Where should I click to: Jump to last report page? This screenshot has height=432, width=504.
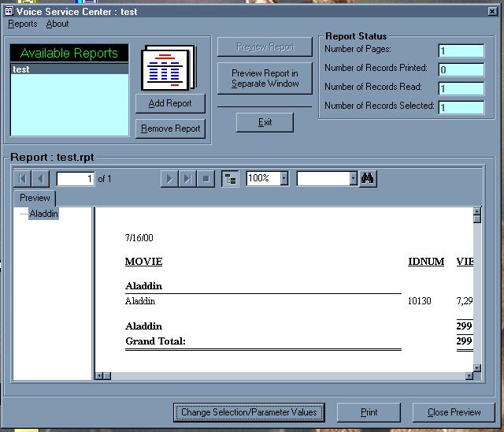tap(187, 178)
